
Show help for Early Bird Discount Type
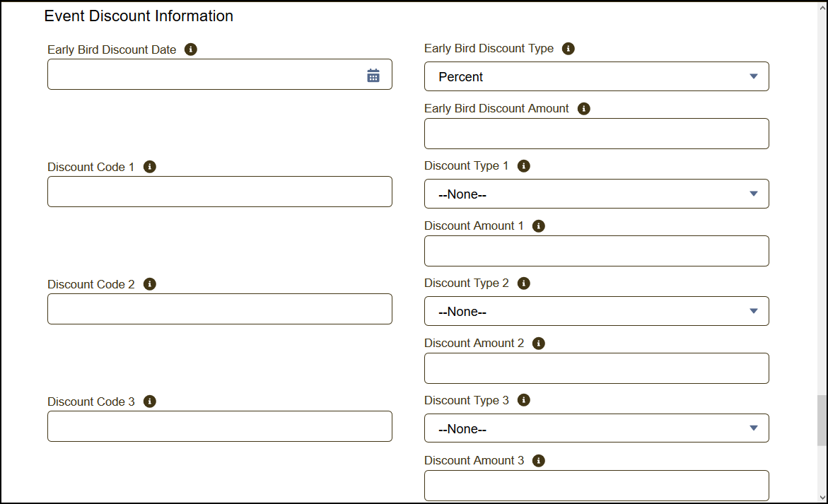pos(568,49)
